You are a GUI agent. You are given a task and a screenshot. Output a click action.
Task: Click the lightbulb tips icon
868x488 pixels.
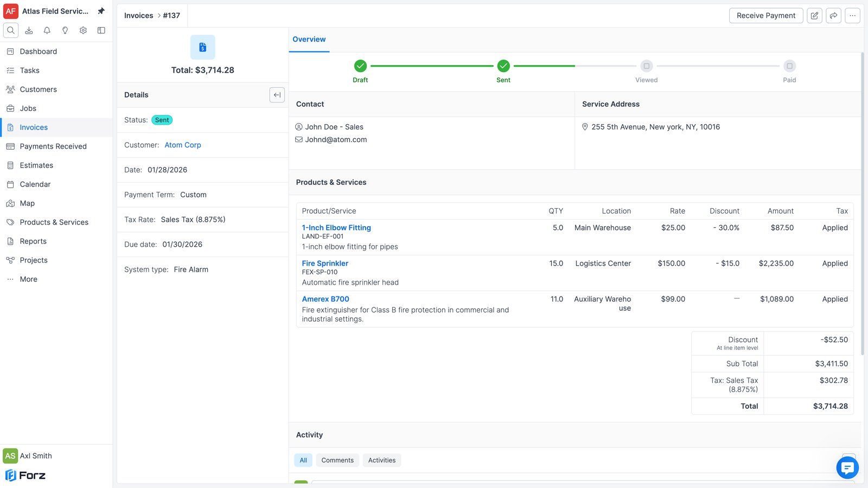[65, 30]
